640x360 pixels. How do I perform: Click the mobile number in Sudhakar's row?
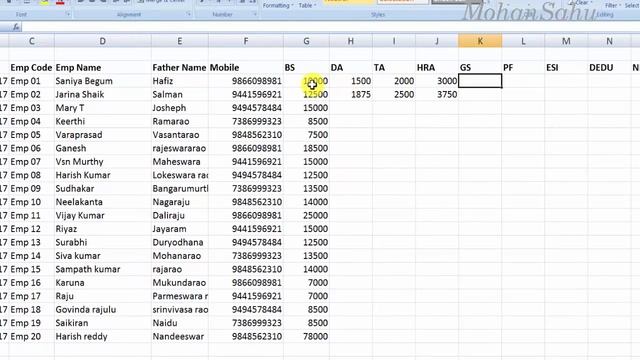click(246, 189)
